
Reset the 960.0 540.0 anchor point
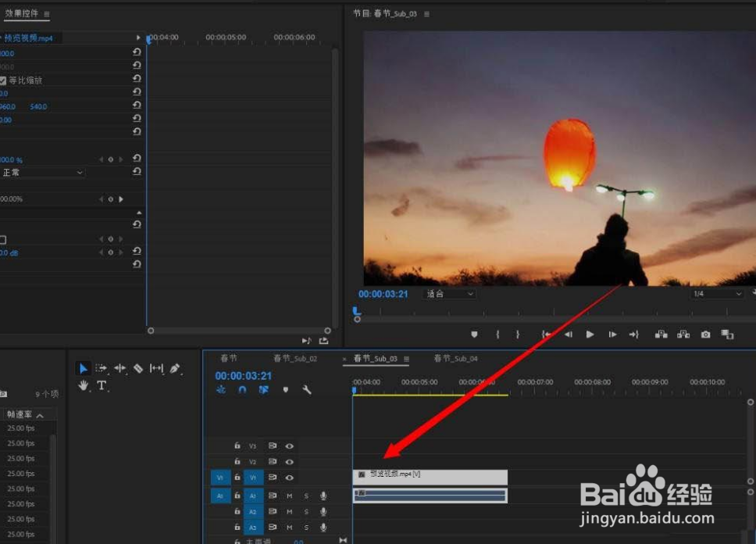137,105
